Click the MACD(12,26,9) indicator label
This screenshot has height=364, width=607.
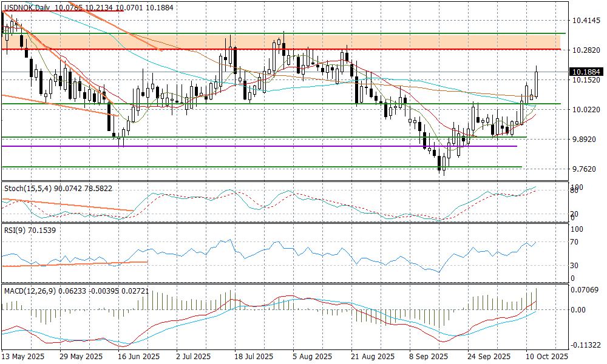click(x=29, y=291)
